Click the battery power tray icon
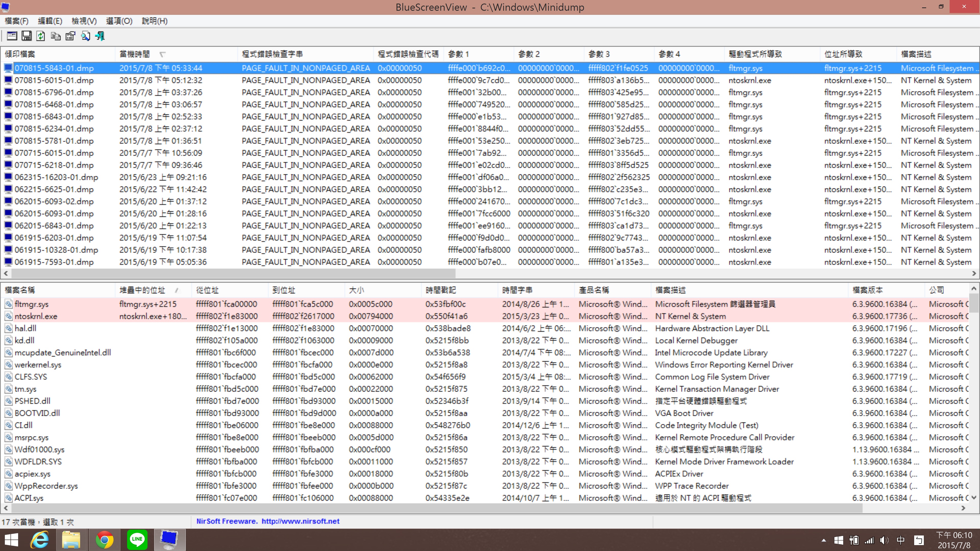 click(854, 540)
